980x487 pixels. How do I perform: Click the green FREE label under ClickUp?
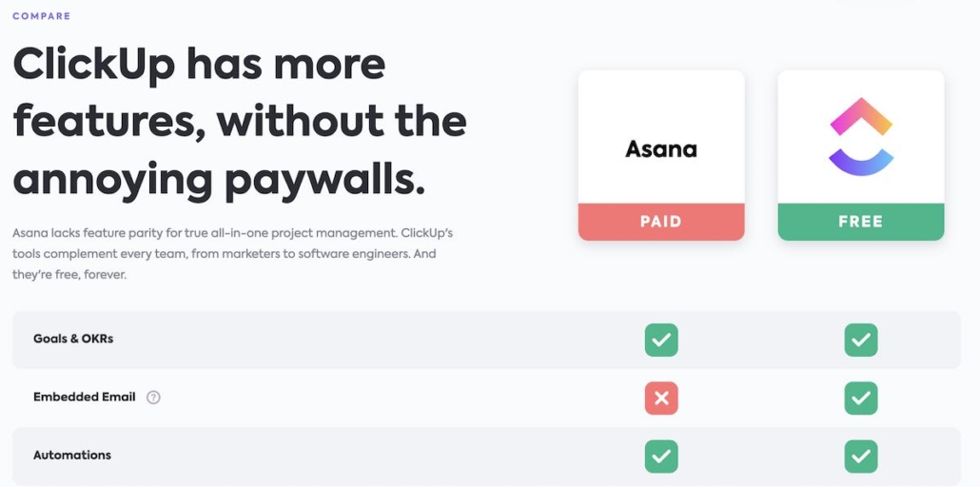click(861, 222)
